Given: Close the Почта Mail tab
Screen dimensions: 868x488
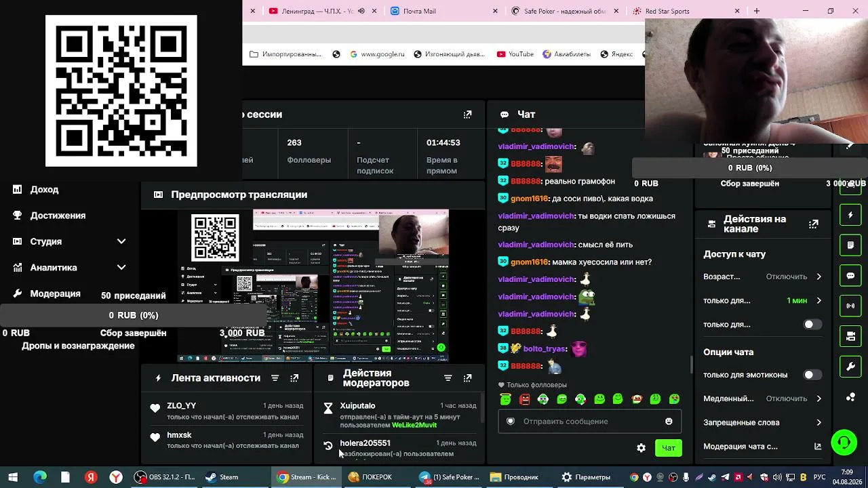Looking at the screenshot, I should 495,11.
